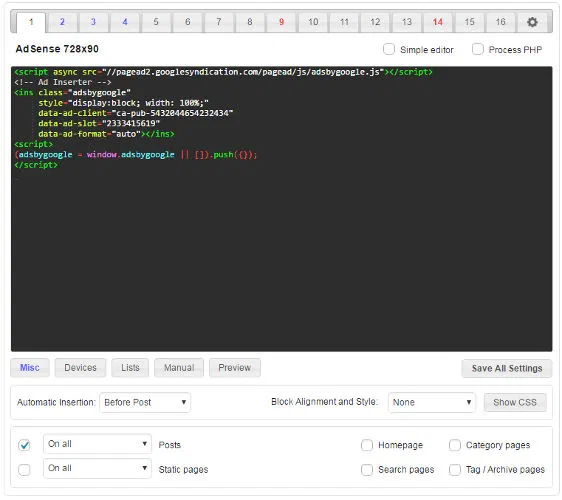Enable the Tag / Archive pages checkbox
The height and width of the screenshot is (500, 562).
pyautogui.click(x=455, y=470)
